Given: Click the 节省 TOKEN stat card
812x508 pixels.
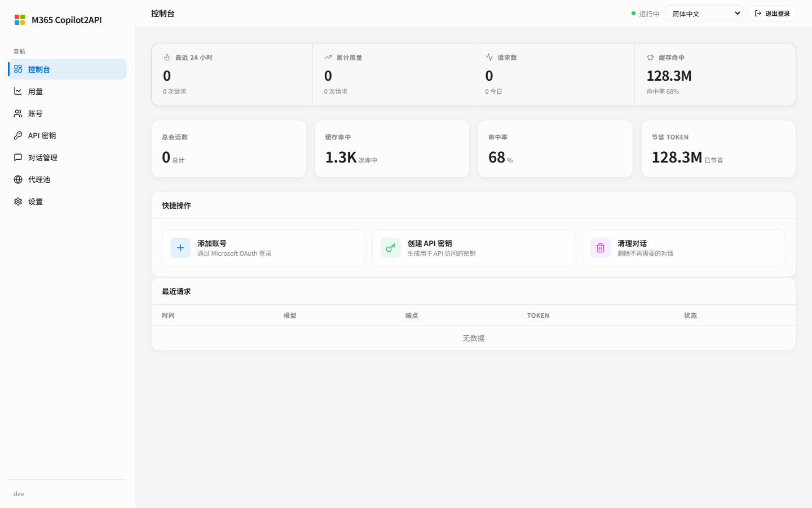Looking at the screenshot, I should click(718, 149).
